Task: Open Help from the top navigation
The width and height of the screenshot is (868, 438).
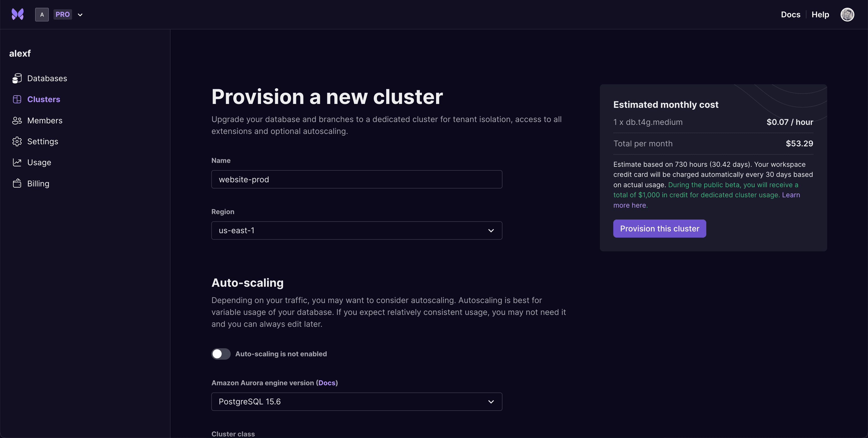Action: [x=820, y=14]
